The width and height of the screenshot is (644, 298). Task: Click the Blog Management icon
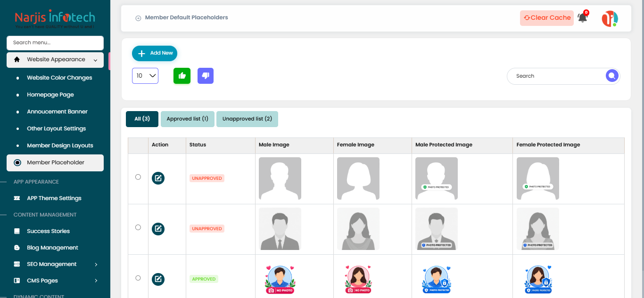(17, 248)
